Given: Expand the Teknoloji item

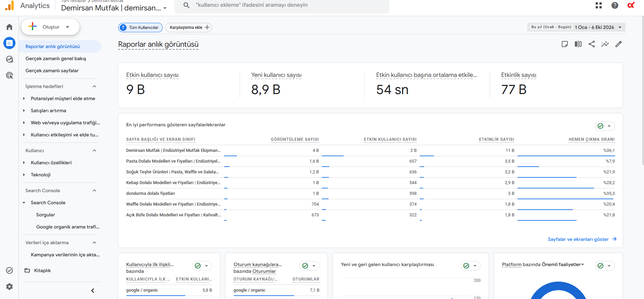Looking at the screenshot, I should pyautogui.click(x=24, y=175).
